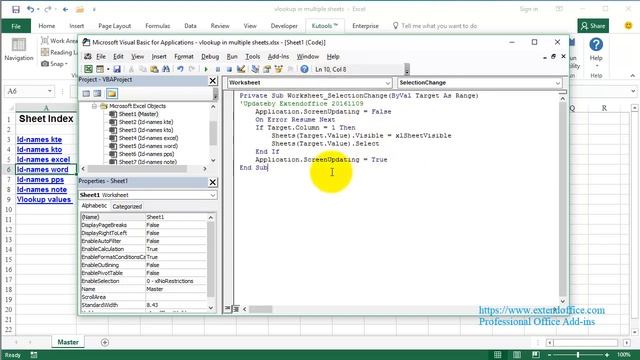Switch back to Excel with View Microsoft Excel icon
The height and width of the screenshot is (360, 640).
(x=88, y=69)
